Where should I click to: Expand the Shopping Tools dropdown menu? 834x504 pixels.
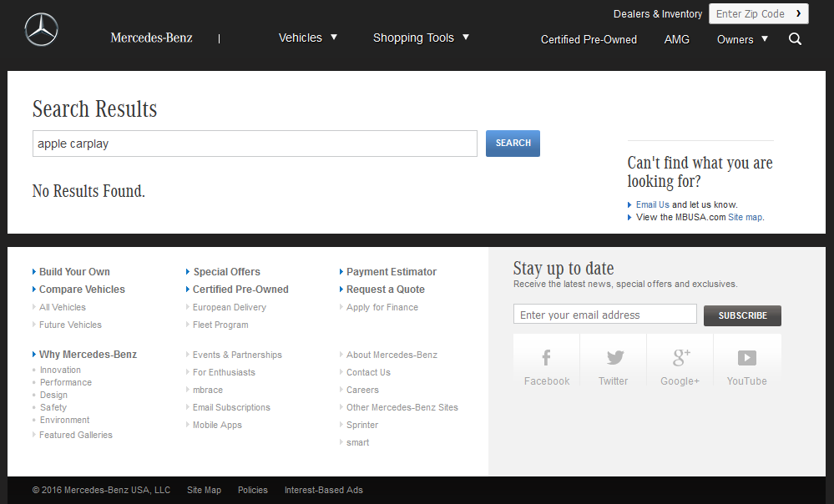(x=421, y=38)
